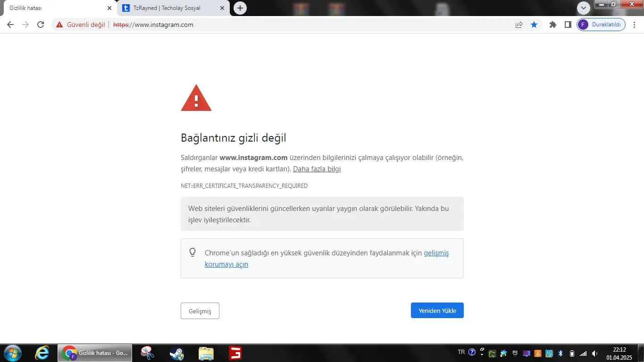Go back with the browser back arrow
Image resolution: width=644 pixels, height=362 pixels.
tap(10, 25)
